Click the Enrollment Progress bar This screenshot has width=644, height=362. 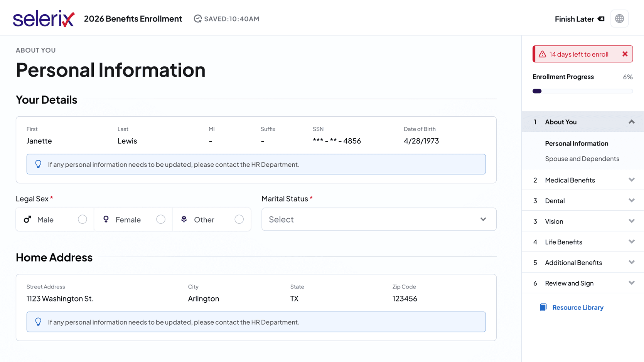(x=582, y=91)
